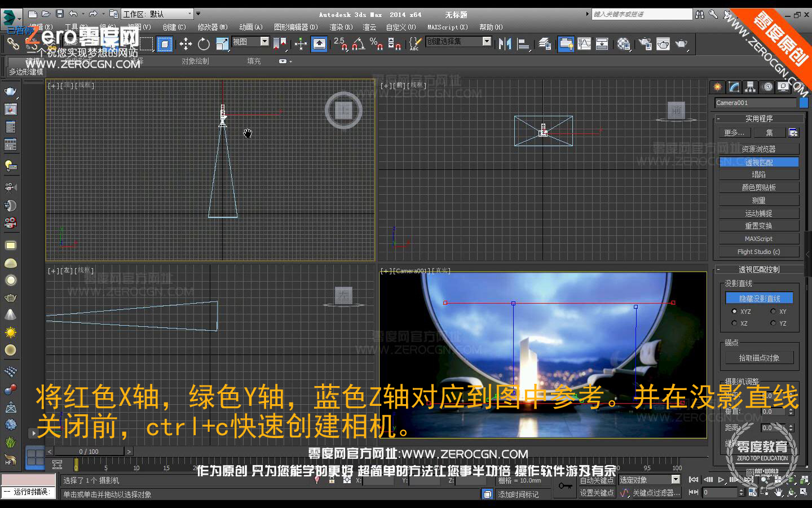
Task: Click the 资源浏览器 utility button
Action: (x=759, y=149)
